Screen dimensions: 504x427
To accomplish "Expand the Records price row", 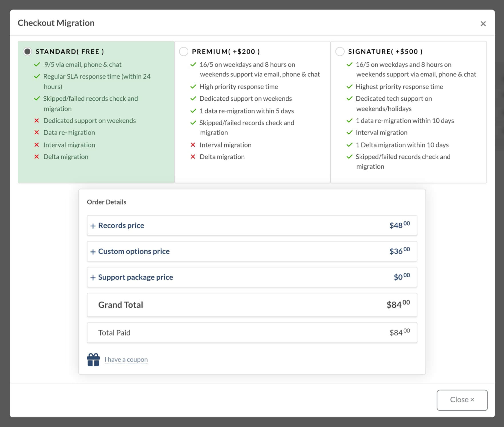I will [x=252, y=226].
